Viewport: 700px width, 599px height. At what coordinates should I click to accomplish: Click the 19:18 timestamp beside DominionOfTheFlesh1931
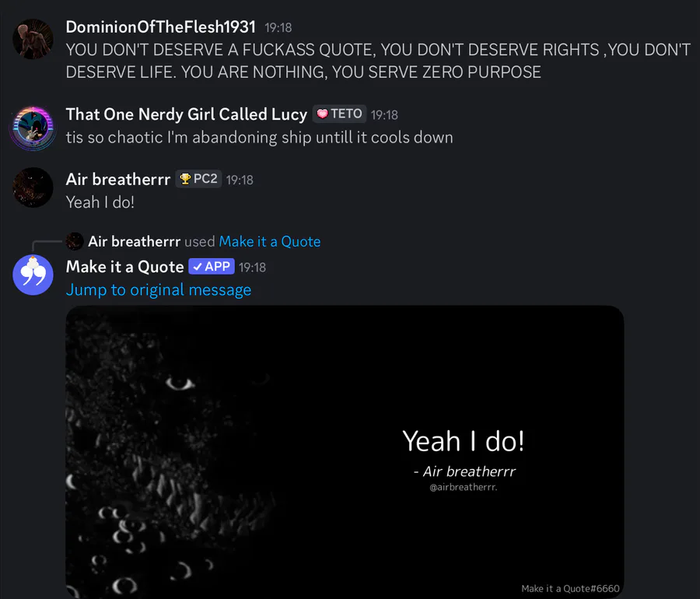tap(278, 28)
